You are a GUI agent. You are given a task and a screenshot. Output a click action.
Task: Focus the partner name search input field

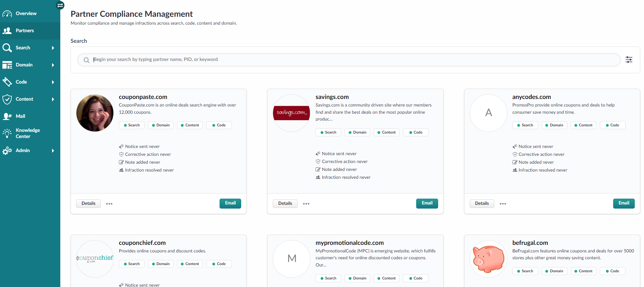tap(349, 60)
